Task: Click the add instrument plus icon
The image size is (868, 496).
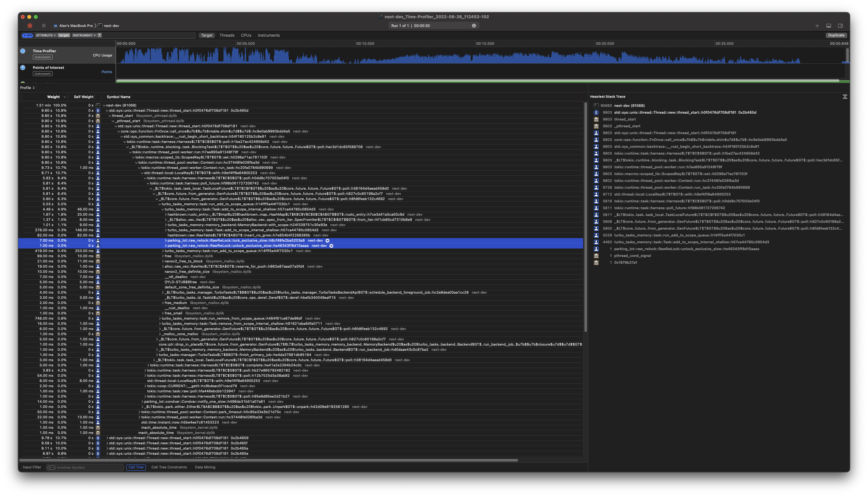Action: coord(817,26)
